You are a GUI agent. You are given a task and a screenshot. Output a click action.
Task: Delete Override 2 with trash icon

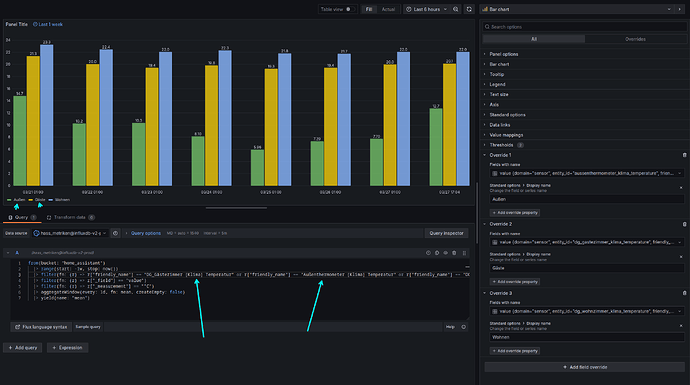click(x=684, y=224)
